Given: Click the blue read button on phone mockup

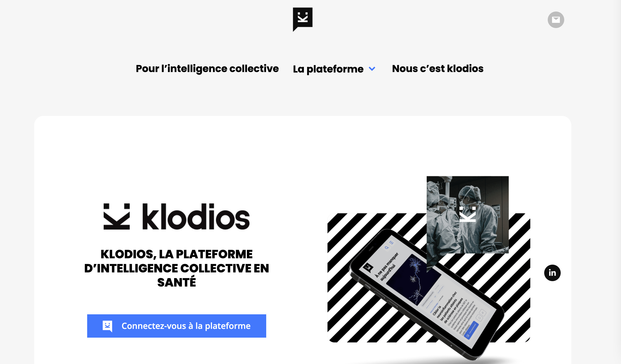Looking at the screenshot, I should 471,331.
